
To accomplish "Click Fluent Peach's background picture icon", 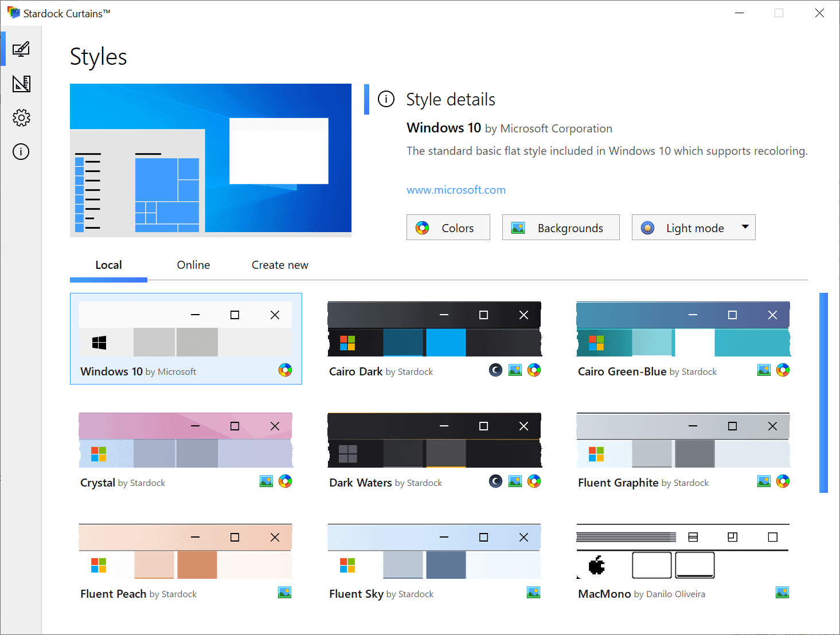I will 285,593.
